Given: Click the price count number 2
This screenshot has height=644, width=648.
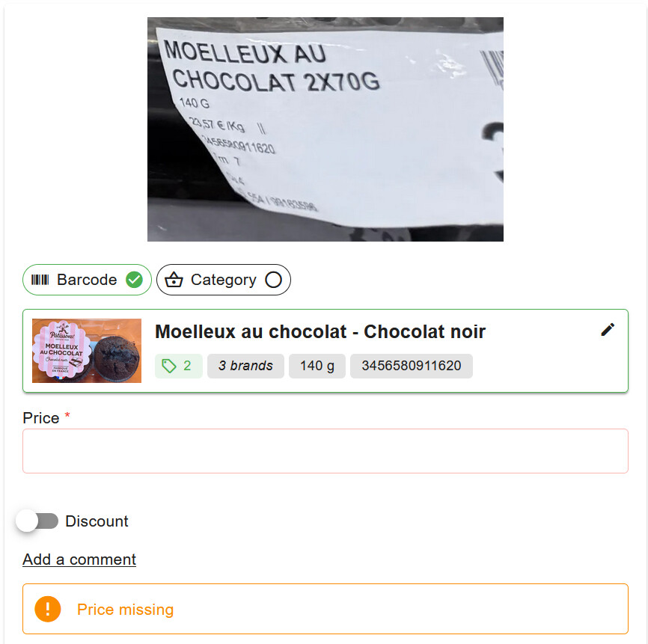Looking at the screenshot, I should click(187, 366).
